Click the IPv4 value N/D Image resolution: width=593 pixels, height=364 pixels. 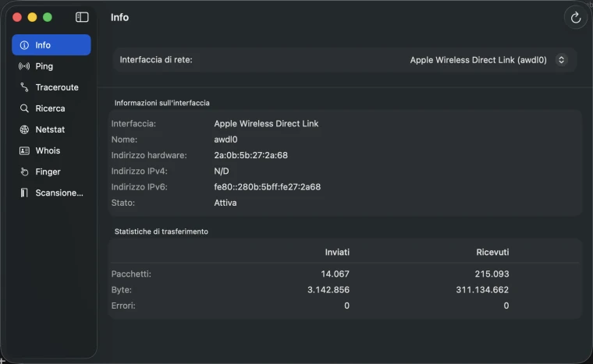[x=222, y=171]
